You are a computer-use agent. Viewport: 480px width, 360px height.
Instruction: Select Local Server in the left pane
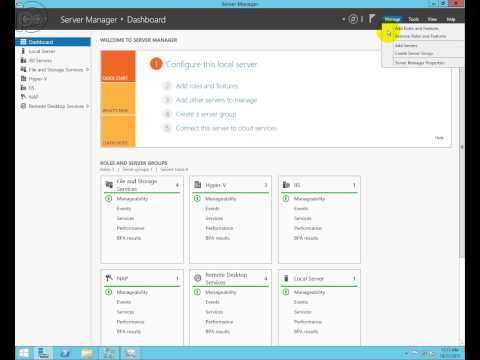coord(42,51)
